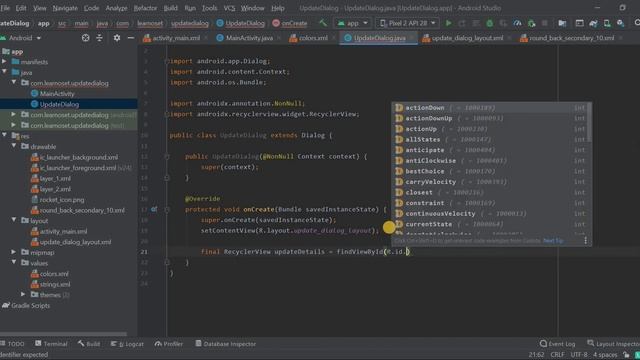Collapse the drawable folder
This screenshot has height=360, width=640.
click(14, 146)
